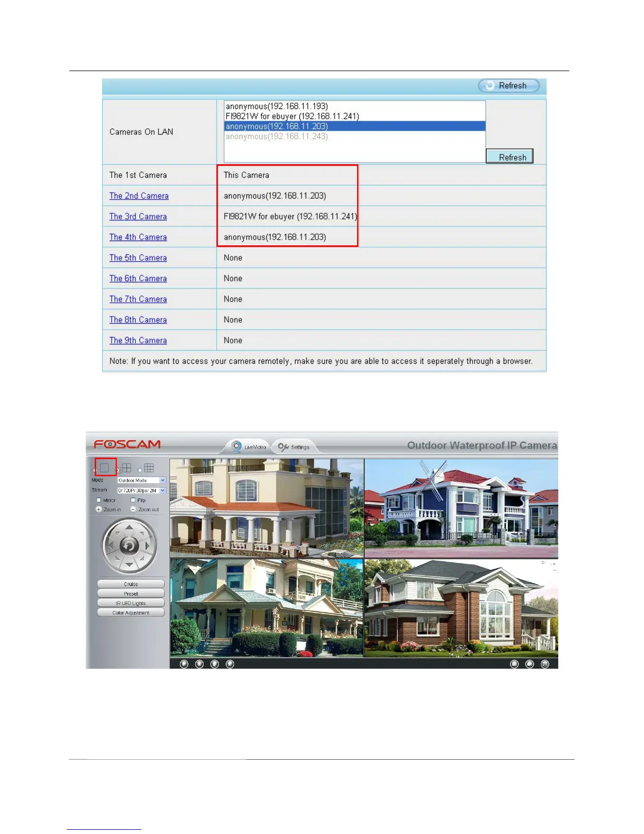Viewport: 644px width, 834px height.
Task: Click top-right camera feed with windmill house
Action: point(461,508)
